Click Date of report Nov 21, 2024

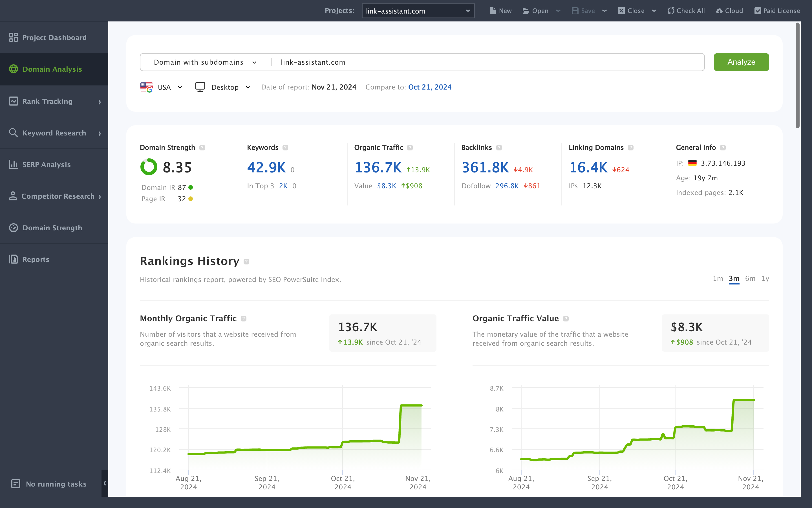point(334,87)
